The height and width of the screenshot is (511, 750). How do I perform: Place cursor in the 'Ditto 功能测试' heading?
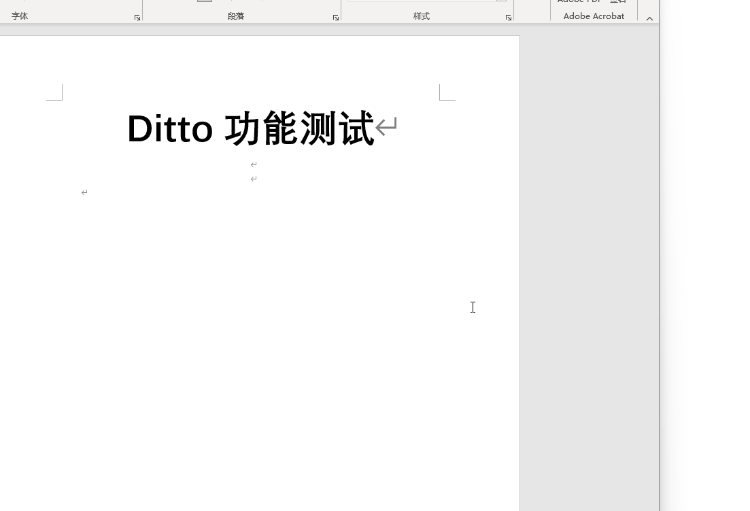point(251,128)
